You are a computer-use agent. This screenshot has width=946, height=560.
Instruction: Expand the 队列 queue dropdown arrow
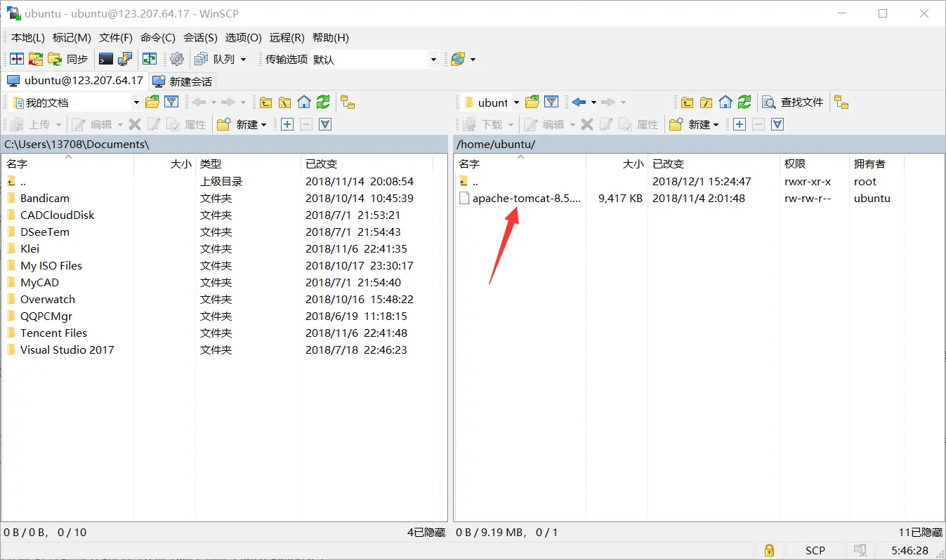coord(244,60)
